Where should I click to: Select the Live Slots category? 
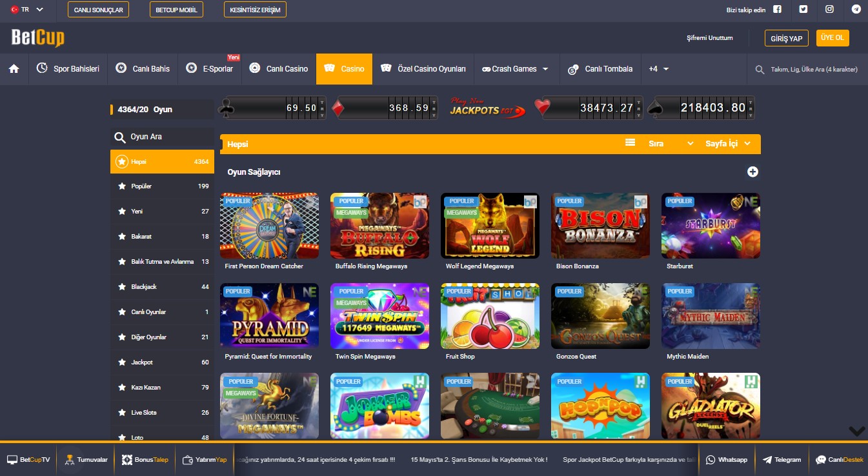(x=162, y=413)
